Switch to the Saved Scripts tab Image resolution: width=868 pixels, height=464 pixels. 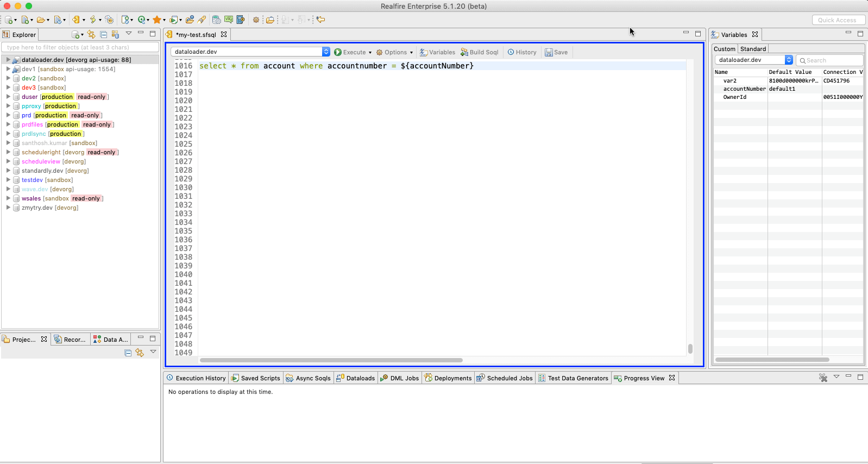[256, 378]
